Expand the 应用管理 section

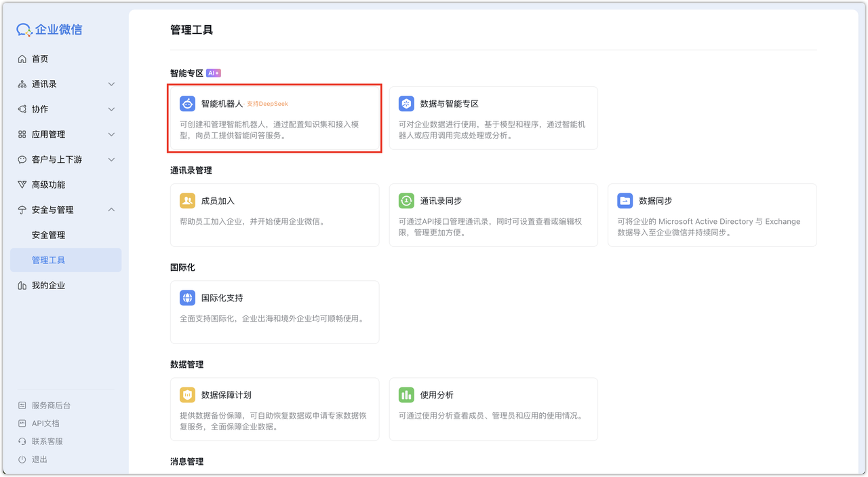[x=65, y=134]
